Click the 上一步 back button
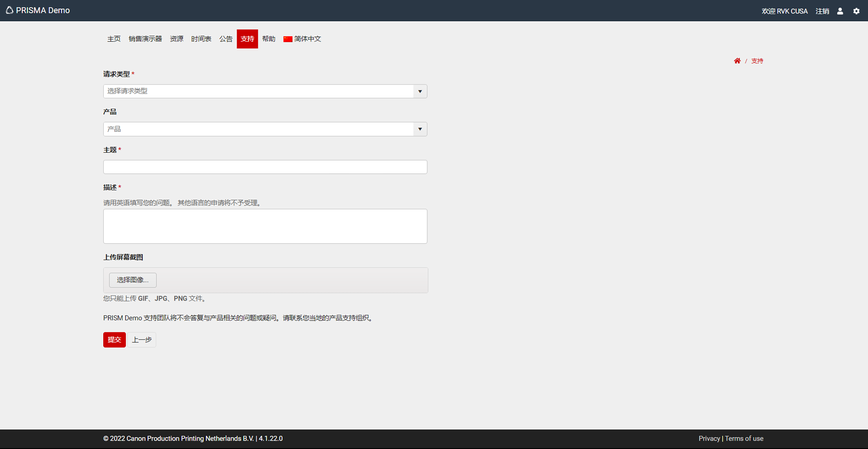Image resolution: width=868 pixels, height=449 pixels. (142, 339)
